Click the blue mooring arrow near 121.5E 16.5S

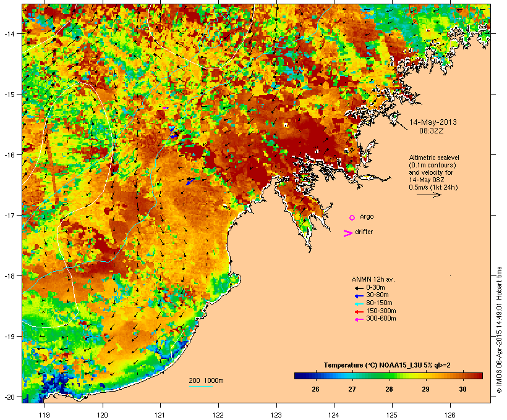190,182
